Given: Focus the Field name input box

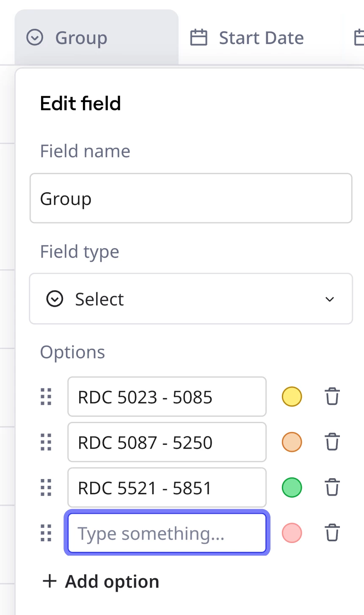Looking at the screenshot, I should [x=191, y=198].
